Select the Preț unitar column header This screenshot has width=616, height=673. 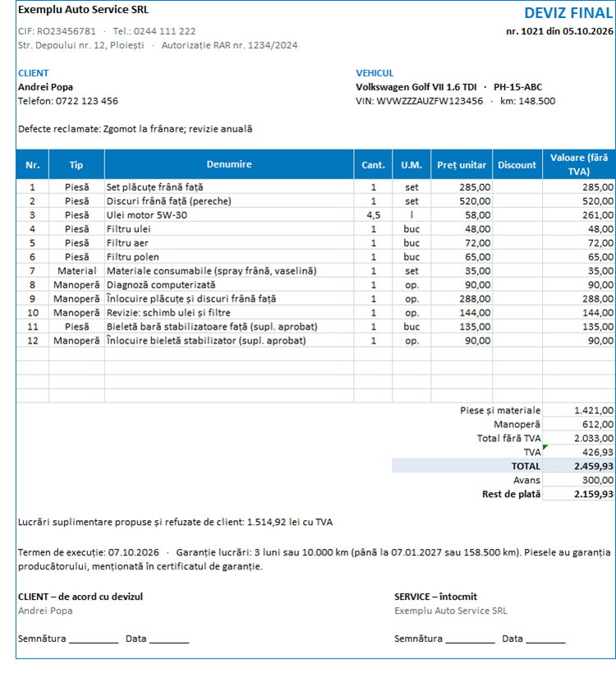[x=462, y=165]
